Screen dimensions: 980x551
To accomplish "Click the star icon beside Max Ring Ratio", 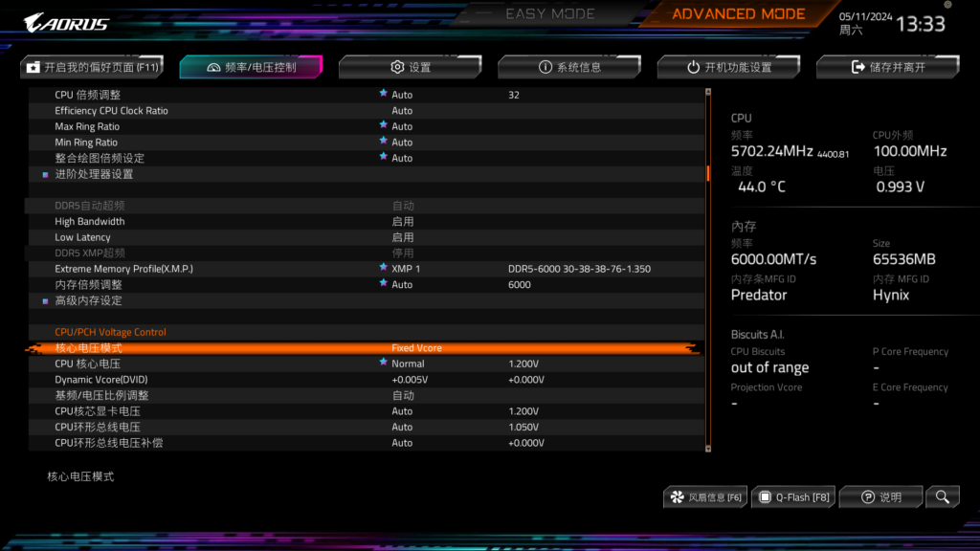I will click(384, 125).
